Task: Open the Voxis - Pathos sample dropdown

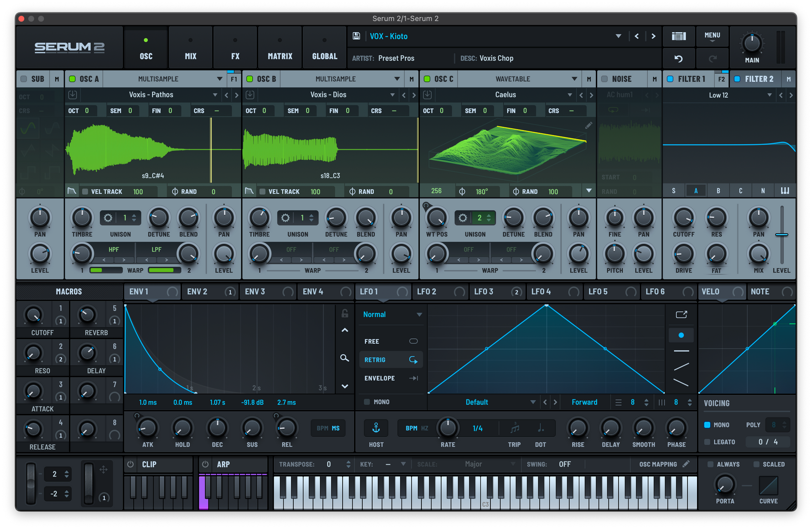Action: pos(151,94)
